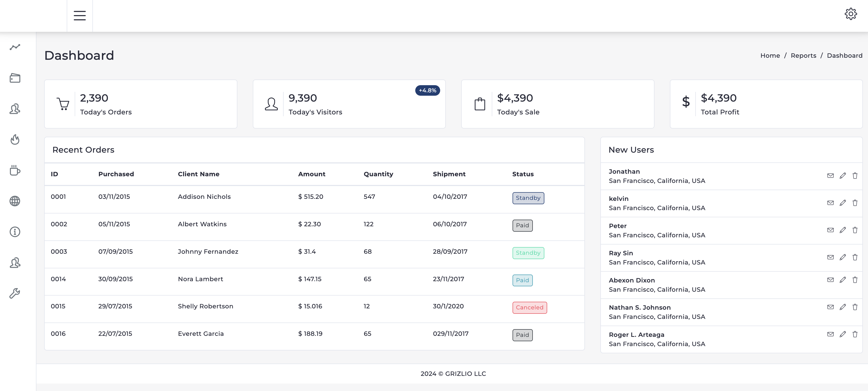Viewport: 868px width, 391px height.
Task: Edit Abexon Dixon's user entry
Action: pyautogui.click(x=843, y=280)
